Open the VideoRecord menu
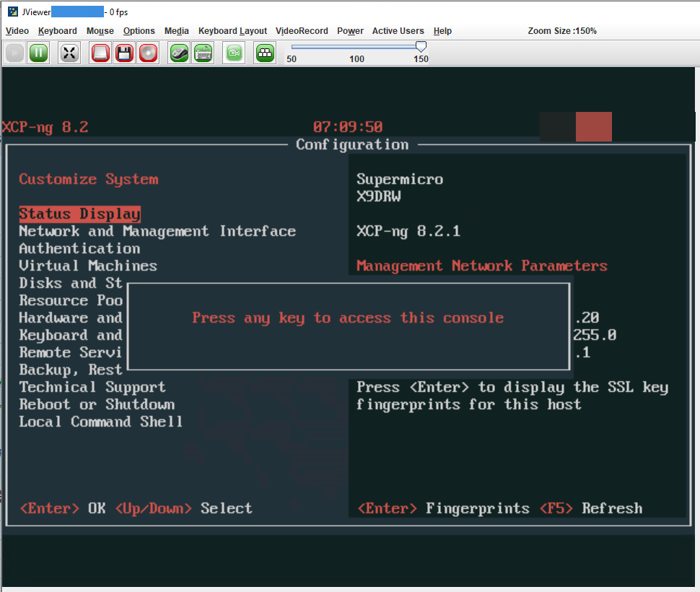The height and width of the screenshot is (592, 700). [302, 31]
